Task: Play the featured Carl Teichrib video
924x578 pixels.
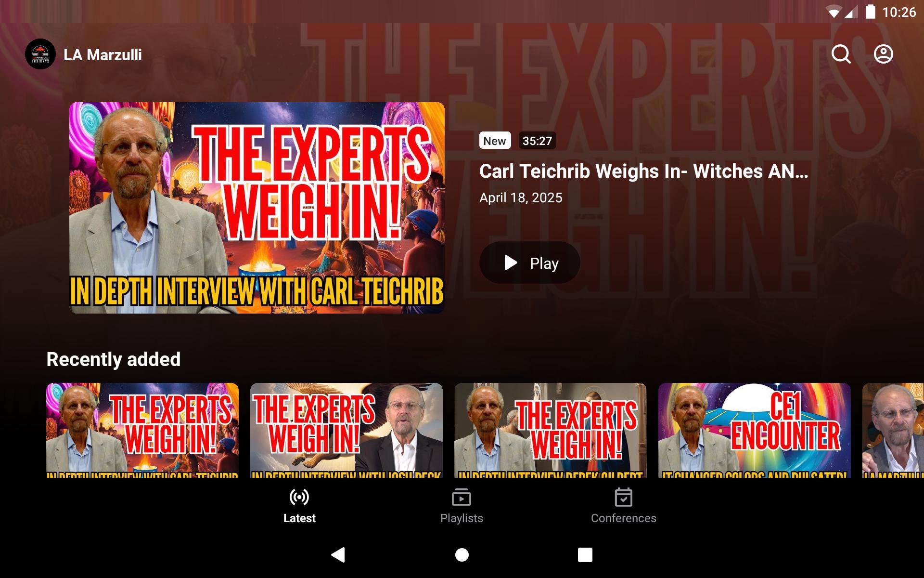Action: 529,263
